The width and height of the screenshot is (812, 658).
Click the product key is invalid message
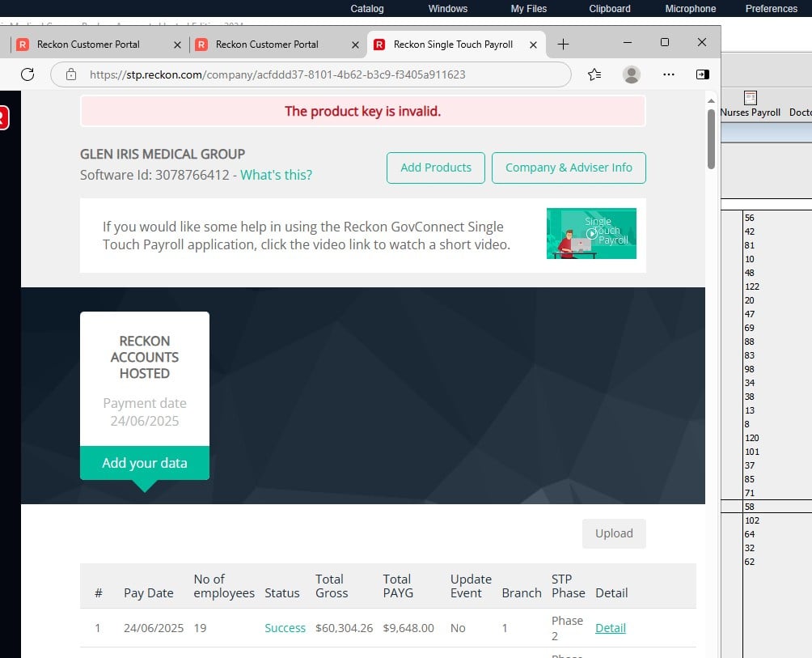click(x=362, y=112)
